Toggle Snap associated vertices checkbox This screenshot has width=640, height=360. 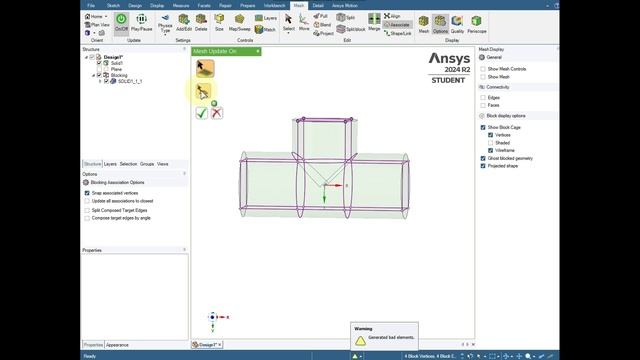click(87, 193)
